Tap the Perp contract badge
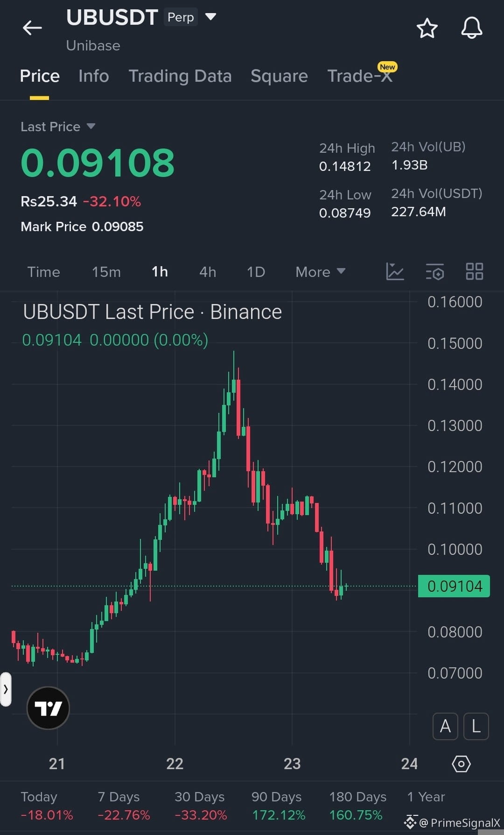Image resolution: width=504 pixels, height=835 pixels. tap(181, 17)
